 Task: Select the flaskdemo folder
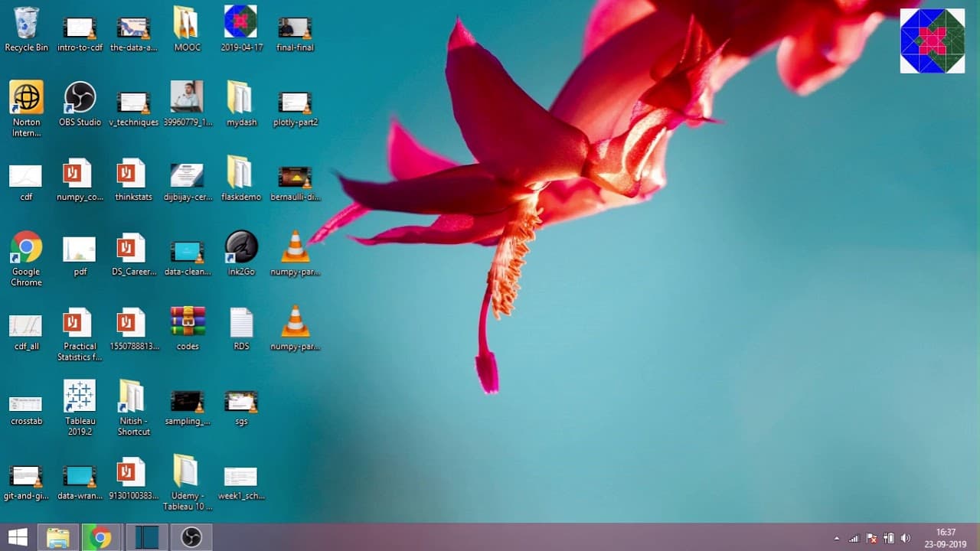(241, 179)
